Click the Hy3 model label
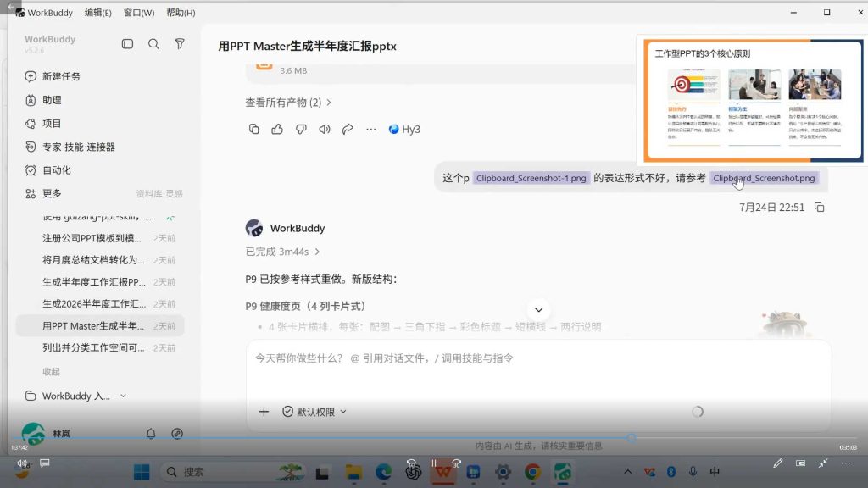The width and height of the screenshot is (868, 488). [404, 129]
